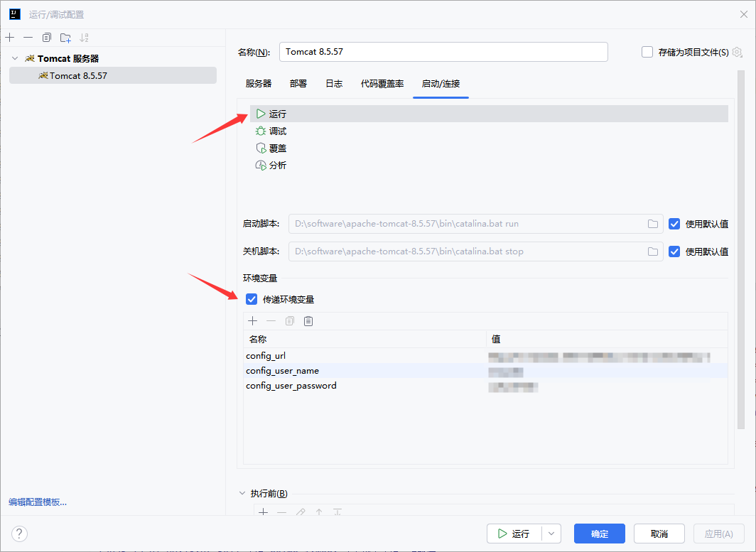756x552 pixels.
Task: Add a before-launch task
Action: tap(263, 512)
